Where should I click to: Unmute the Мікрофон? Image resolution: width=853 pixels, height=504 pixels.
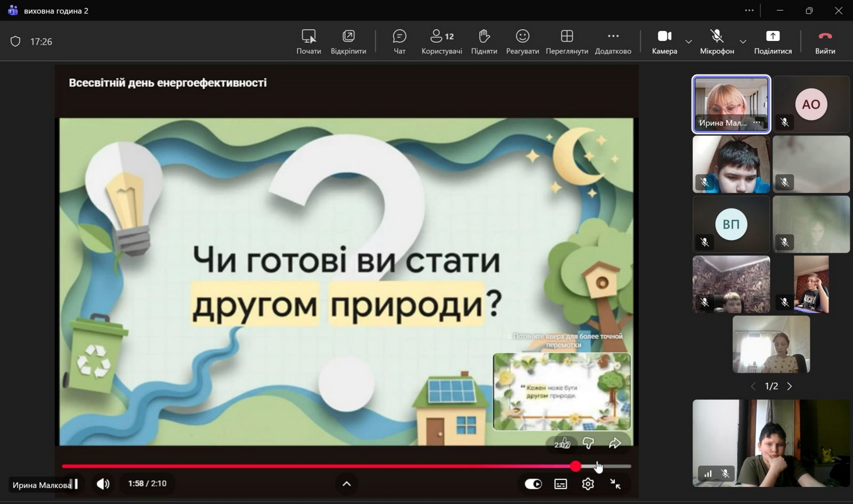[716, 42]
